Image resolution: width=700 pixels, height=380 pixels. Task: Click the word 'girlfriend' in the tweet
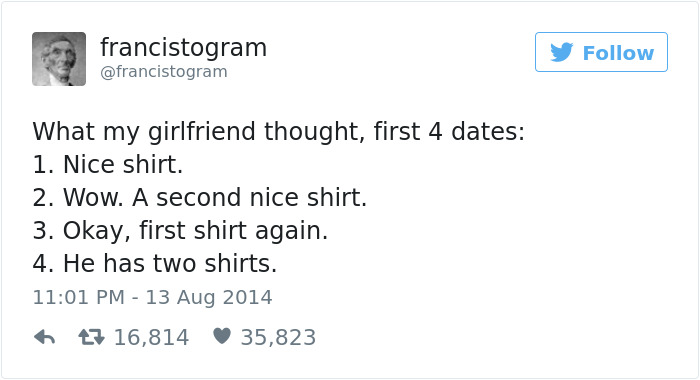click(x=201, y=132)
